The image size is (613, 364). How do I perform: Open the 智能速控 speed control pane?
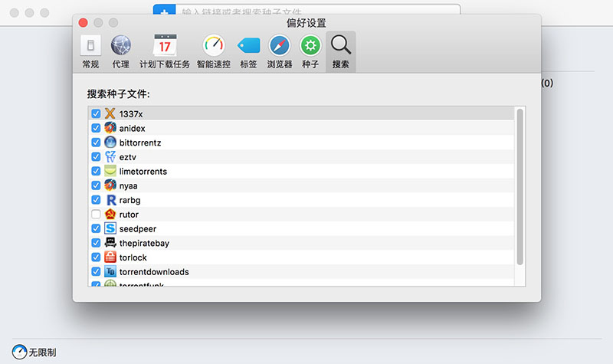click(214, 52)
